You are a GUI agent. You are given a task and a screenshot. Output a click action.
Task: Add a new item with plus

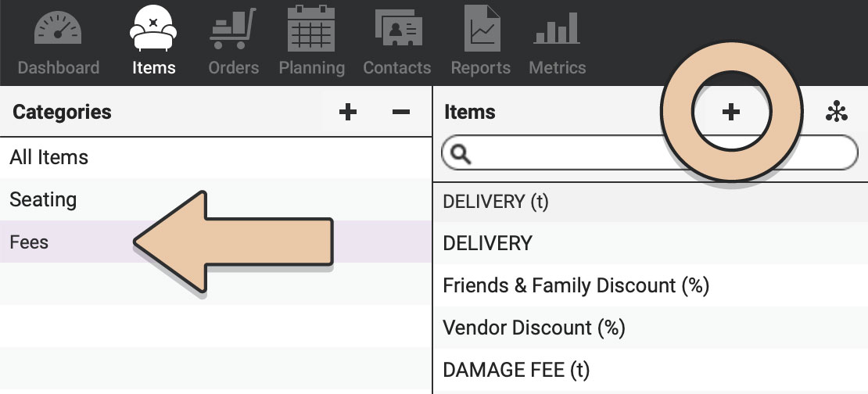pyautogui.click(x=730, y=113)
